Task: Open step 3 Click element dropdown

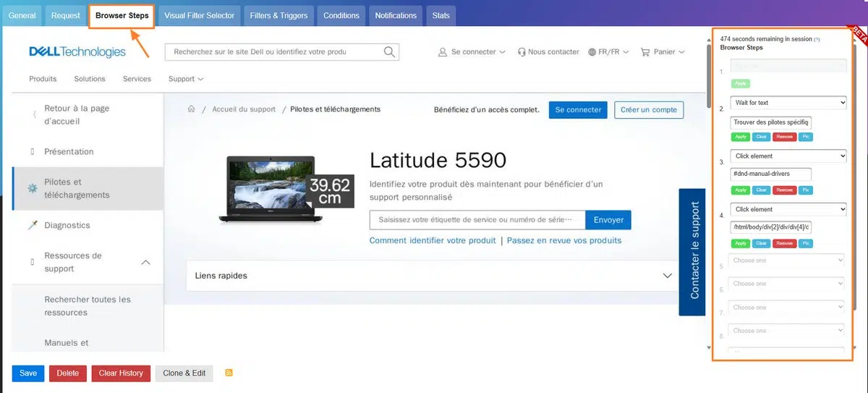Action: tap(788, 156)
